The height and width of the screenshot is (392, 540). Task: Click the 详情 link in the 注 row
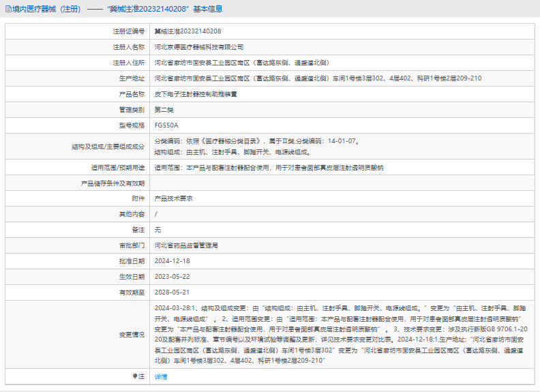coord(161,376)
